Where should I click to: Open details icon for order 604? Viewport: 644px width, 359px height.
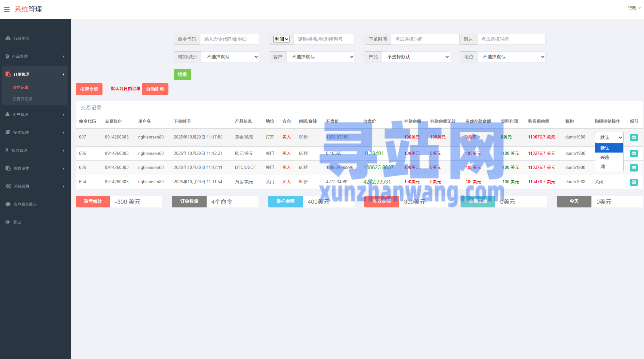634,182
